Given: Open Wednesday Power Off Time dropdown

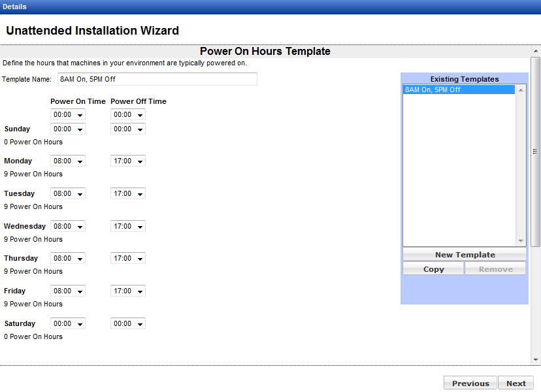Looking at the screenshot, I should [128, 227].
